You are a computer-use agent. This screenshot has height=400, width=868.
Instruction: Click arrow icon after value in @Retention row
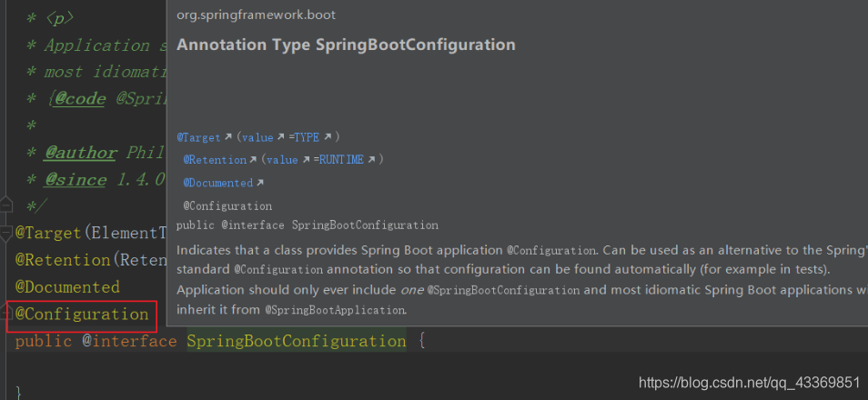point(305,159)
